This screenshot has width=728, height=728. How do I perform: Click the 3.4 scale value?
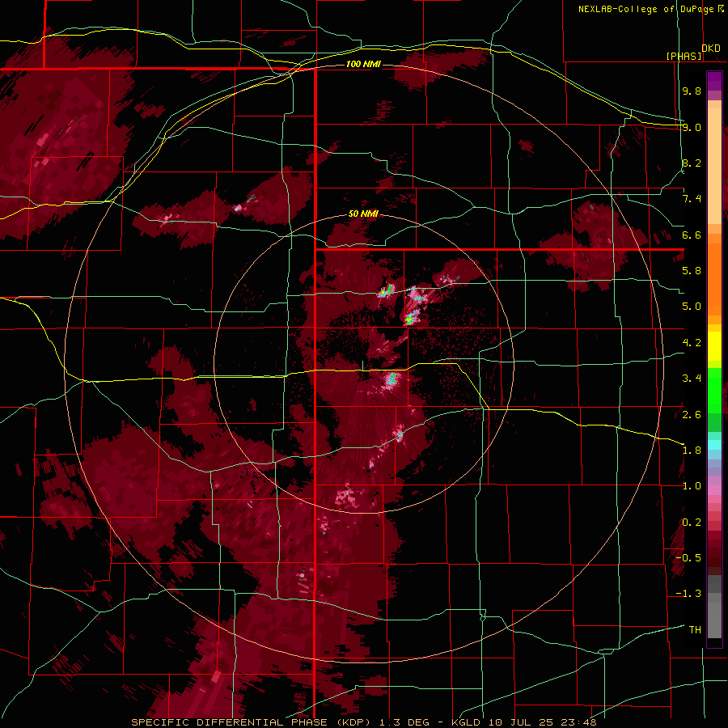[x=692, y=379]
